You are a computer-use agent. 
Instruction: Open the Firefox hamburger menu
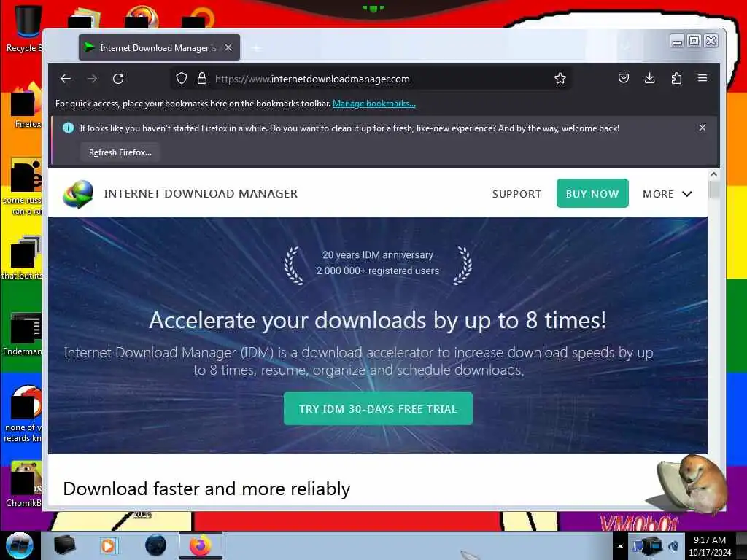pyautogui.click(x=703, y=77)
